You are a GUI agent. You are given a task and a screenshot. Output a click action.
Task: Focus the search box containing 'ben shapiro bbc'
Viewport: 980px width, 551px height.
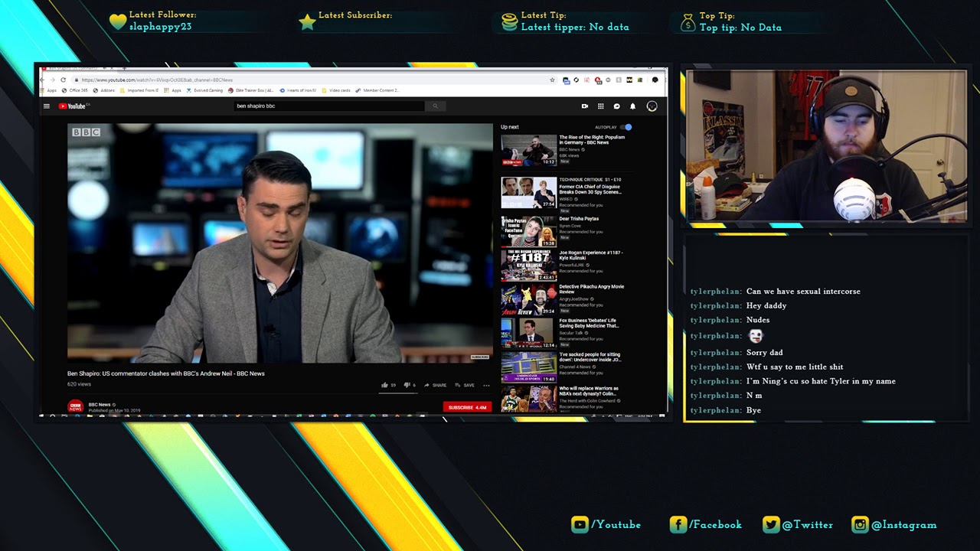[329, 106]
